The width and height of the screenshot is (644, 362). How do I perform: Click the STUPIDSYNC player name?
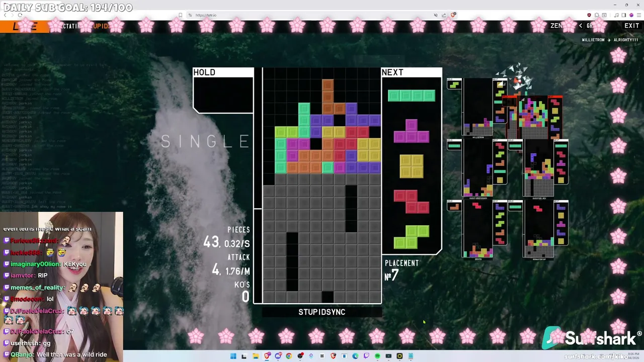(322, 312)
